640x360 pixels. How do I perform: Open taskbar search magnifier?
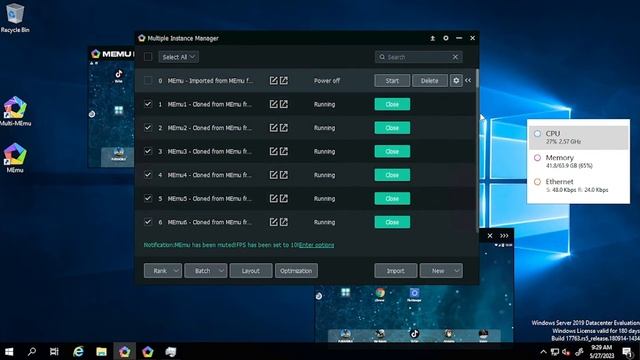click(31, 351)
